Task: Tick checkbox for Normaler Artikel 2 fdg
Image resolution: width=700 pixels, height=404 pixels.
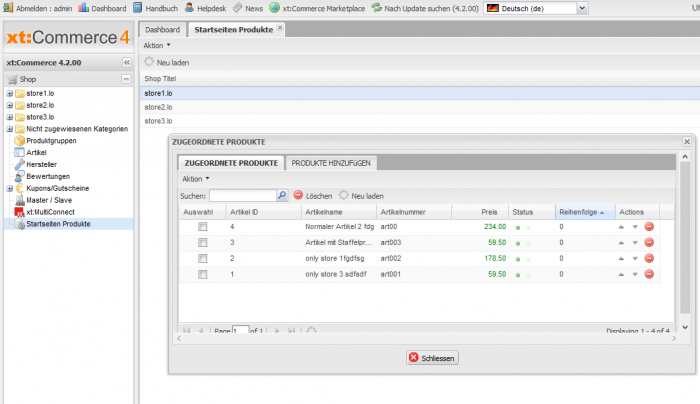Action: pos(203,227)
